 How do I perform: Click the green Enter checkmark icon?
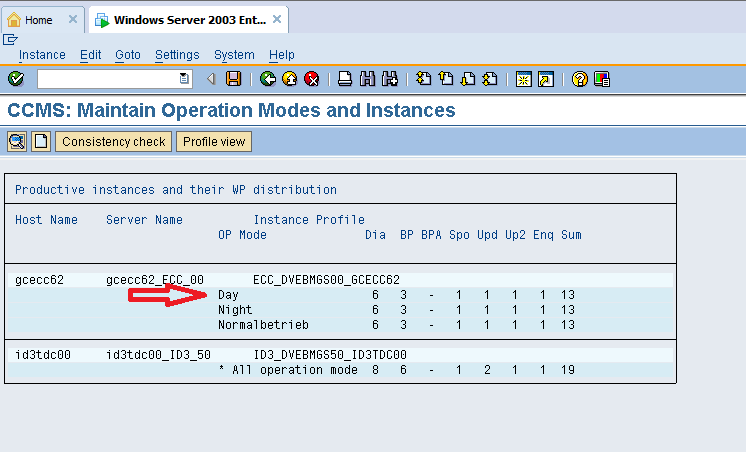click(16, 79)
